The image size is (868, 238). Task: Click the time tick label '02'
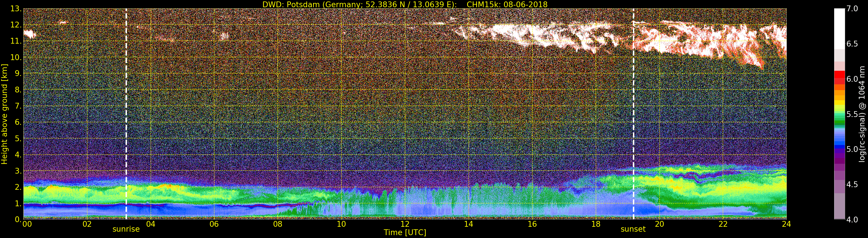point(87,224)
